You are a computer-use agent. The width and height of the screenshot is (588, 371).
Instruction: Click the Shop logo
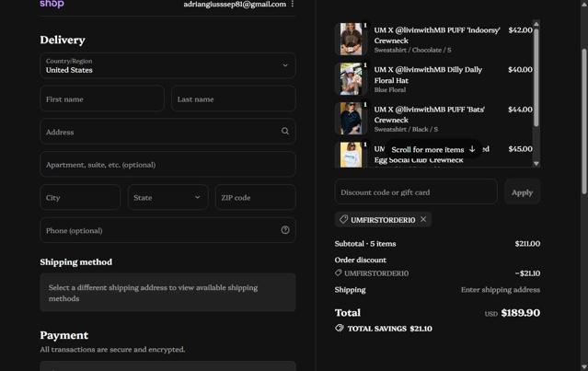click(x=52, y=4)
